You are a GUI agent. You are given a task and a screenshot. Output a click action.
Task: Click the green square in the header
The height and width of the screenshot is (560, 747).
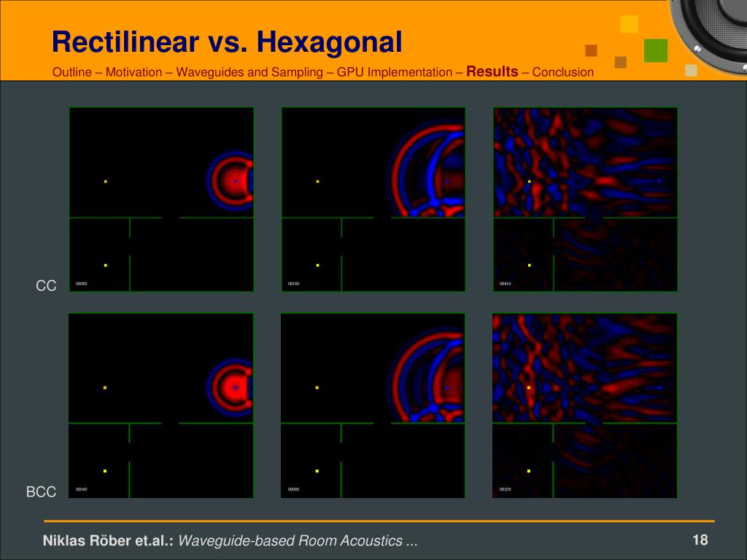tap(656, 50)
